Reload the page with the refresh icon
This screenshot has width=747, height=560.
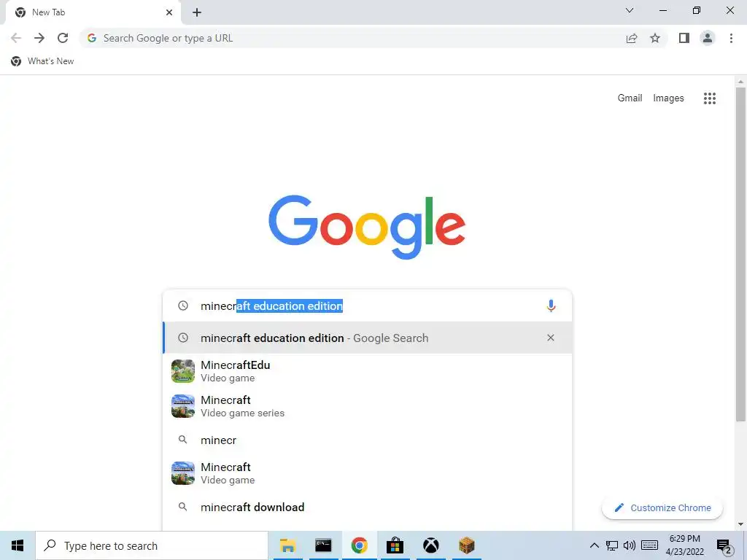point(63,38)
